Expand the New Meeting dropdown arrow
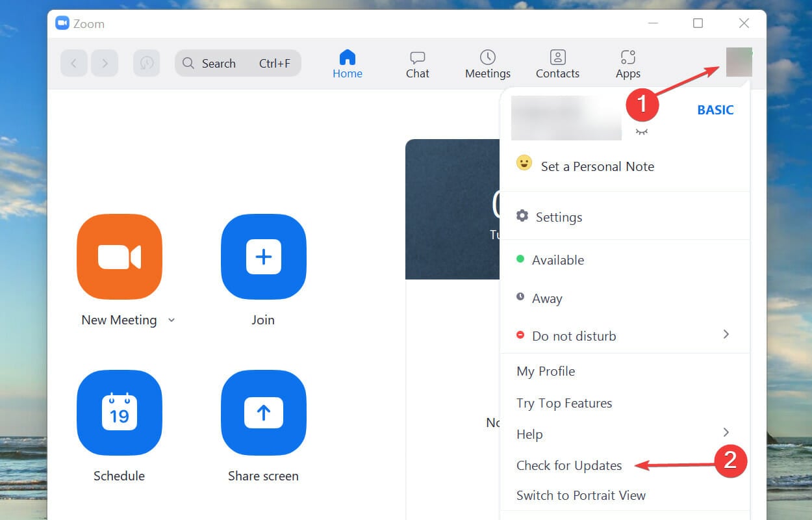The image size is (812, 520). click(x=171, y=320)
